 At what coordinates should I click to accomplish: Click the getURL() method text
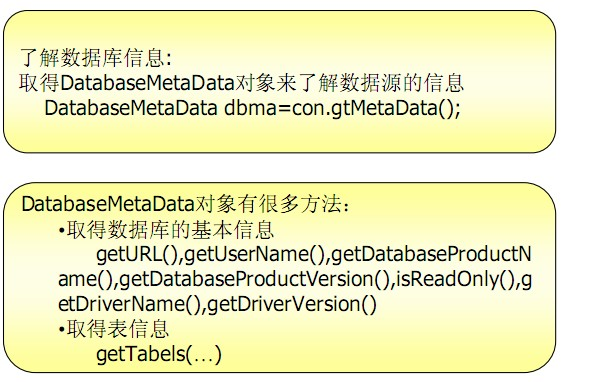click(x=139, y=254)
